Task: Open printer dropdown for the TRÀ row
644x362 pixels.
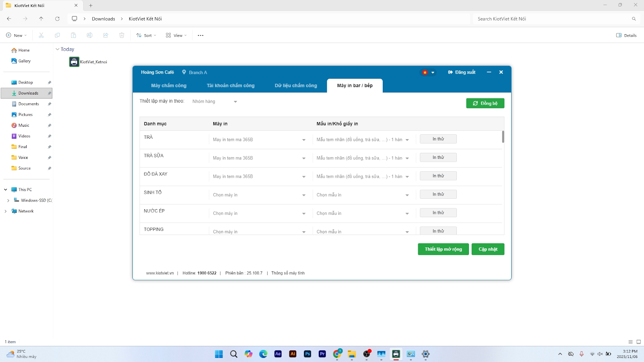Action: [x=259, y=140]
